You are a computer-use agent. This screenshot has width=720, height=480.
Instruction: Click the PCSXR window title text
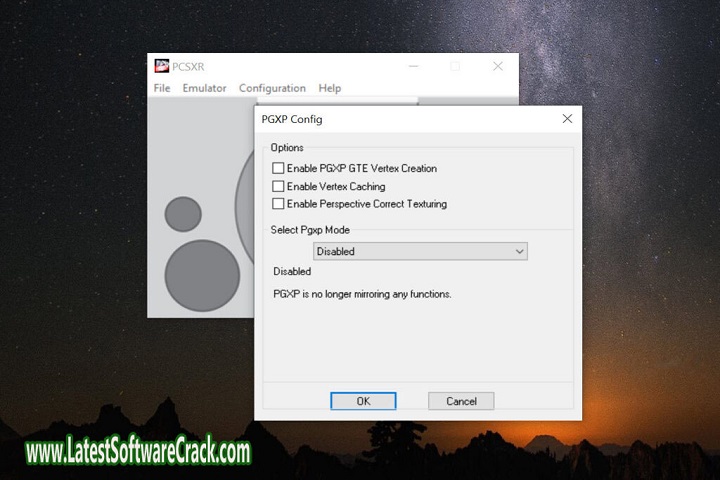[188, 66]
